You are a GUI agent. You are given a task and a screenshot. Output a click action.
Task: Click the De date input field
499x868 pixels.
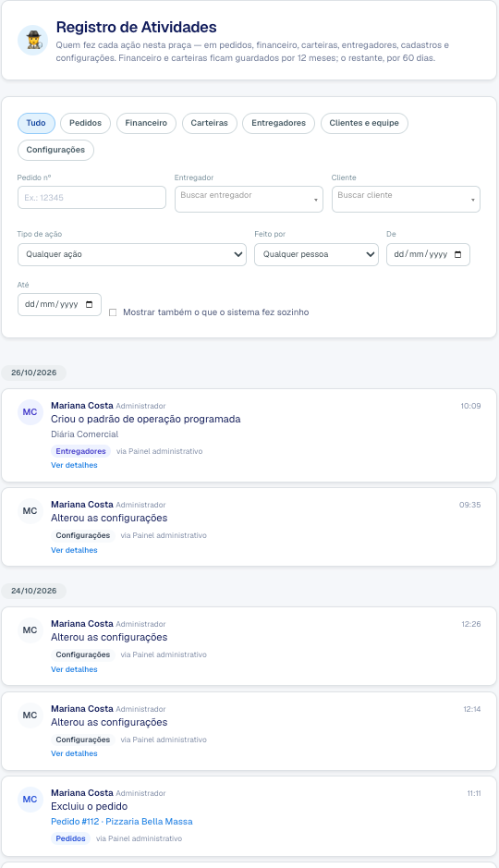click(428, 254)
